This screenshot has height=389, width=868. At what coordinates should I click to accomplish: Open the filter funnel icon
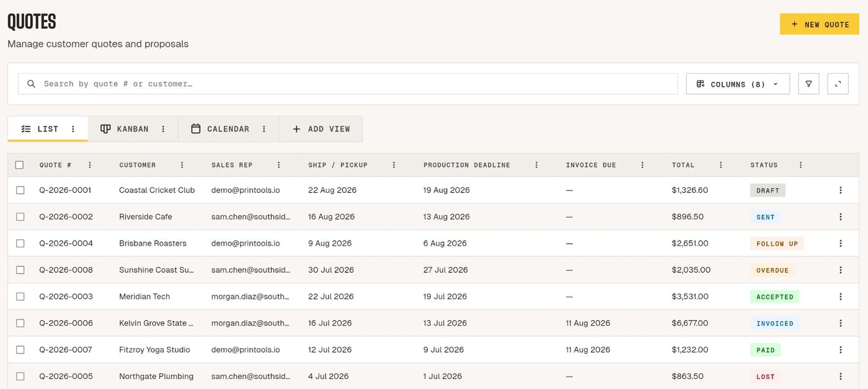point(808,84)
